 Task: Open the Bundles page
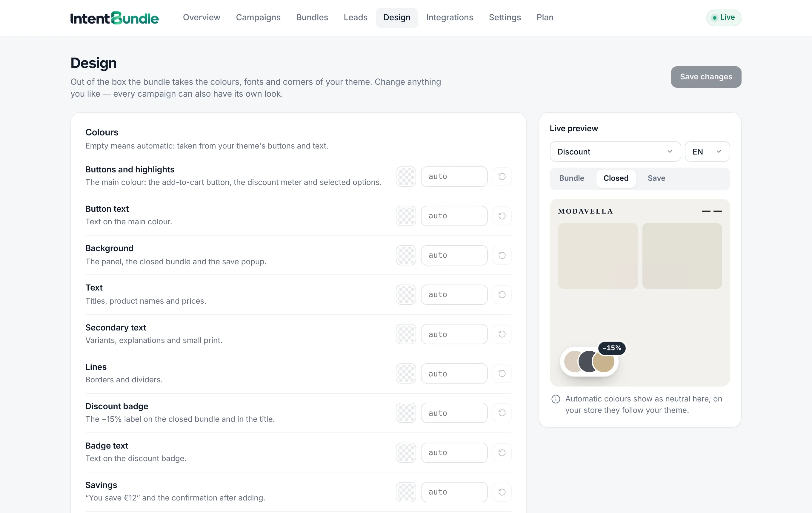(312, 18)
